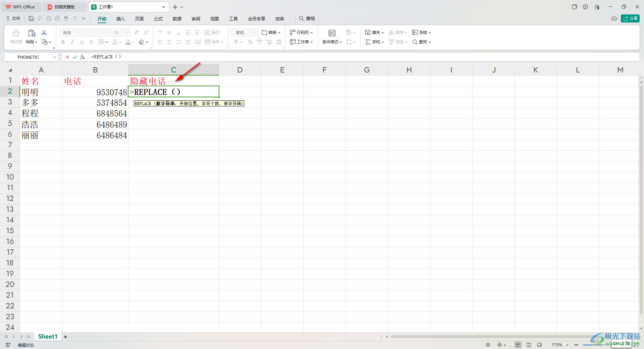Click the eraser clear-format icon
This screenshot has width=644, height=349.
tap(142, 42)
